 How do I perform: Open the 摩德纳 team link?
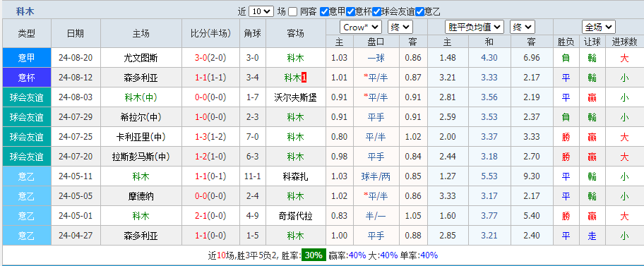[141, 196]
